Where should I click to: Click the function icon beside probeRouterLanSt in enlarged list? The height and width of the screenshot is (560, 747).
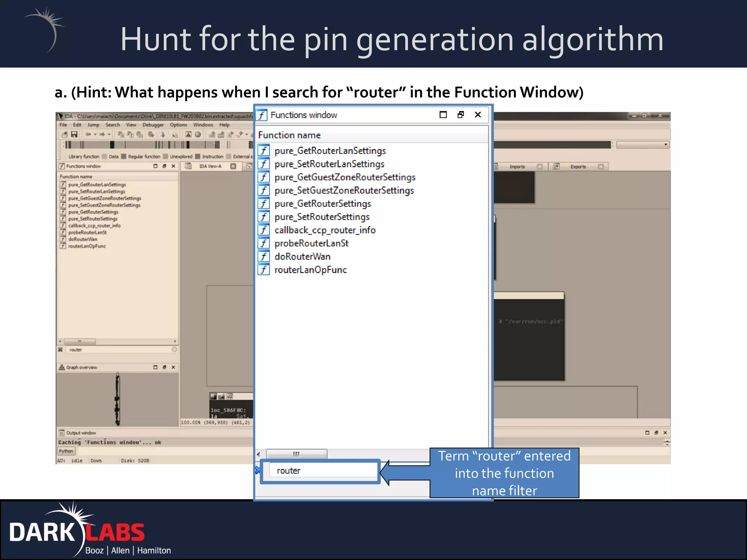pyautogui.click(x=264, y=243)
